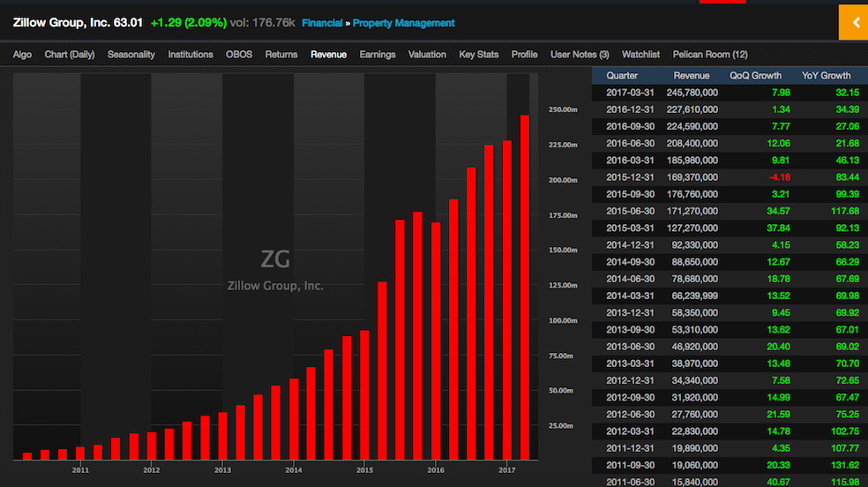Screen dimensions: 868x487
Task: Click the 250.00m y-axis label
Action: 563,109
